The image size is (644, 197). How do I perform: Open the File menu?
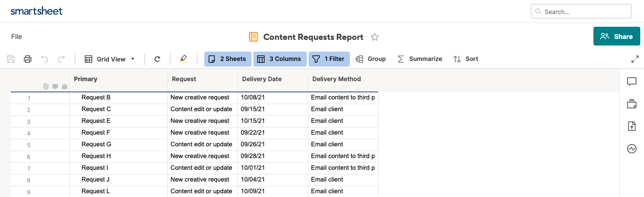16,37
